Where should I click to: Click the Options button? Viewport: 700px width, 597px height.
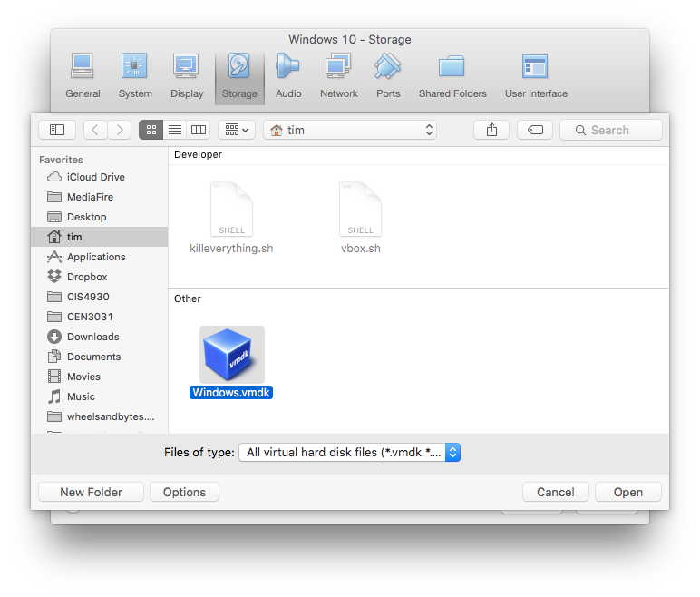point(184,492)
